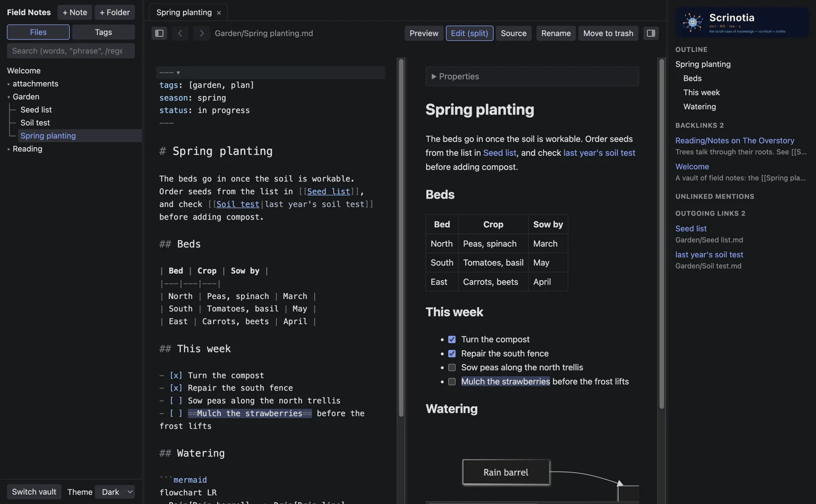Uncheck the 'Turn the compost' checkbox
Viewport: 816px width, 504px height.
point(452,339)
